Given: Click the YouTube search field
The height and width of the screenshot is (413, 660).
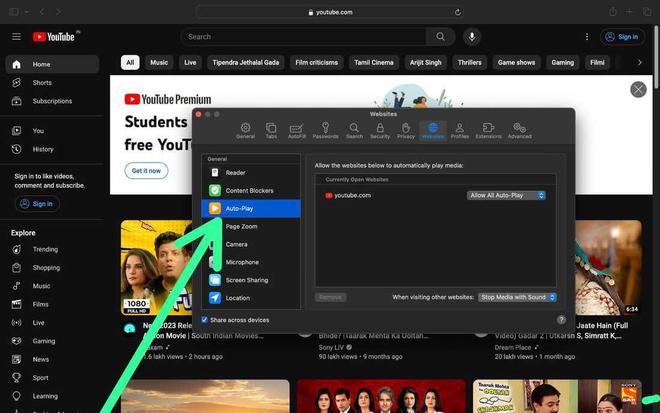Looking at the screenshot, I should click(x=303, y=37).
